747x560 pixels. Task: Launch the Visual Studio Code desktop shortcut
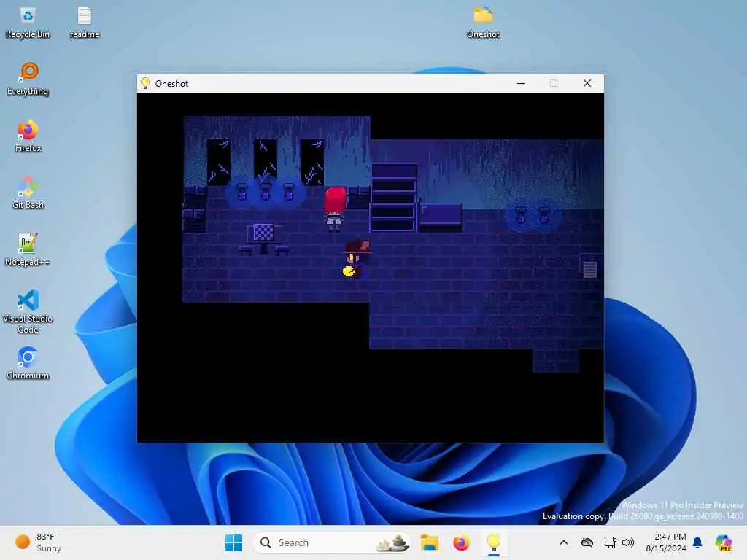[28, 311]
